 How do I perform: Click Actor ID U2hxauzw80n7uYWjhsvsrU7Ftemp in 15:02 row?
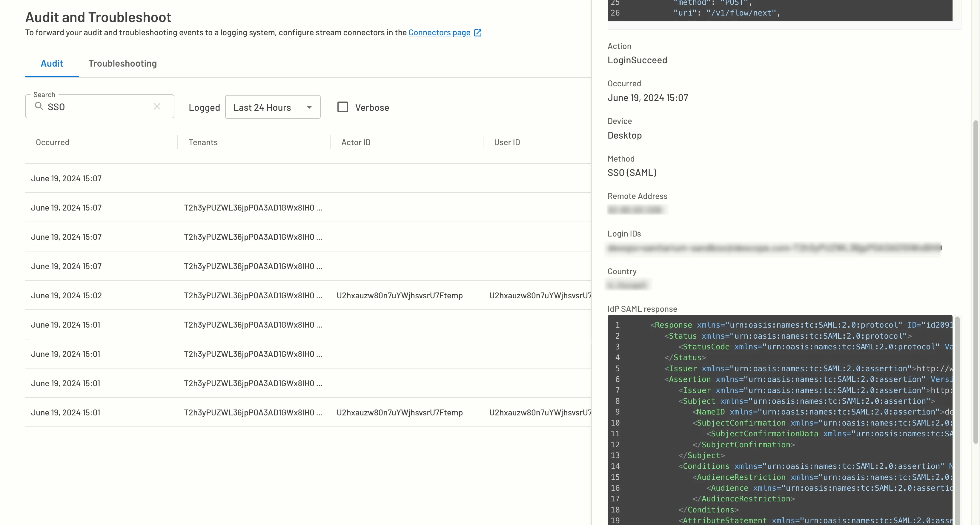tap(400, 296)
